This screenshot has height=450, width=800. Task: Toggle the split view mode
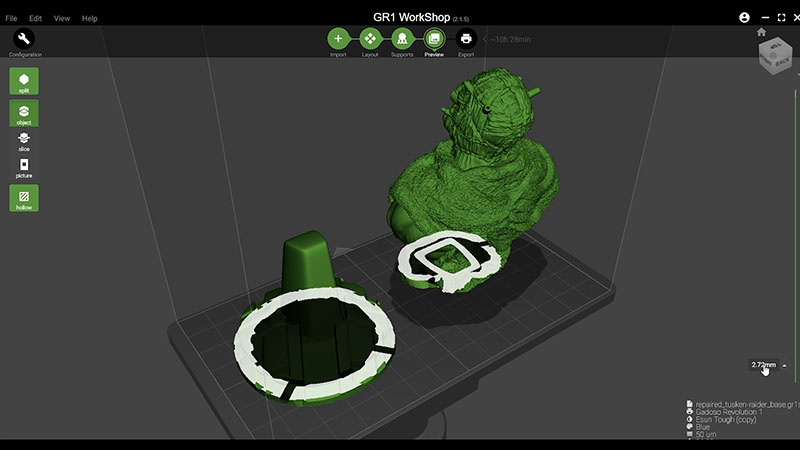pyautogui.click(x=24, y=80)
